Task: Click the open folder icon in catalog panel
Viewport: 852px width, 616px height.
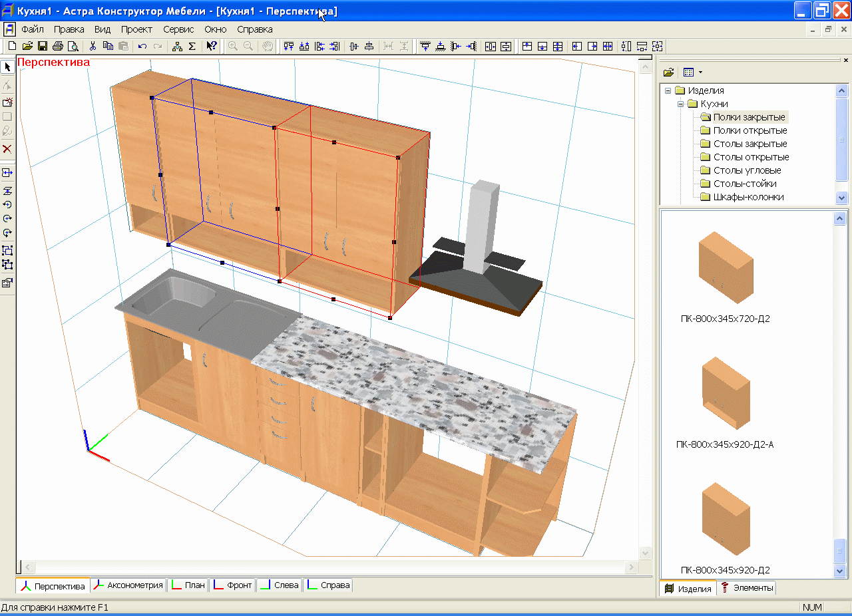Action: tap(668, 72)
